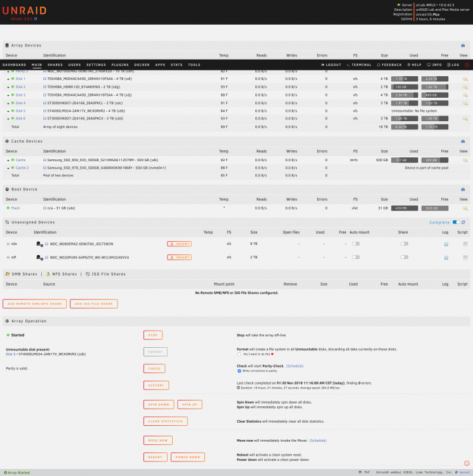Toggle auto mount for sdf
The height and width of the screenshot is (476, 473).
point(356,257)
